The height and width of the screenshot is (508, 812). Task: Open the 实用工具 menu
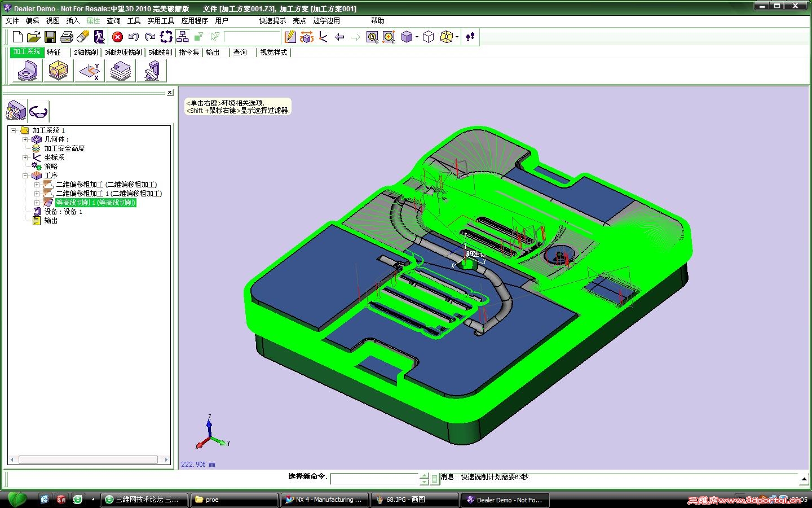pos(161,20)
